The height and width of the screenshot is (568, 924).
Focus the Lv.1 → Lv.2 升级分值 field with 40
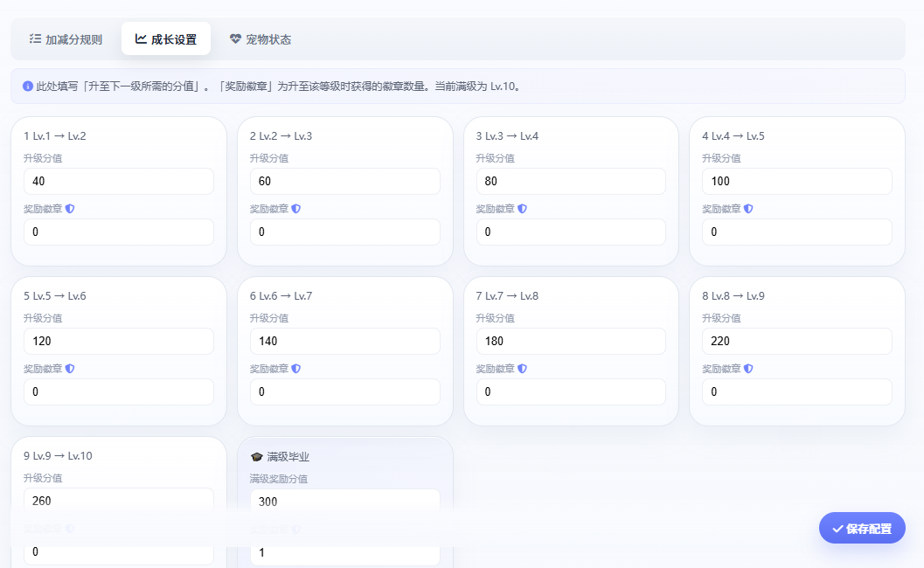[x=118, y=181]
